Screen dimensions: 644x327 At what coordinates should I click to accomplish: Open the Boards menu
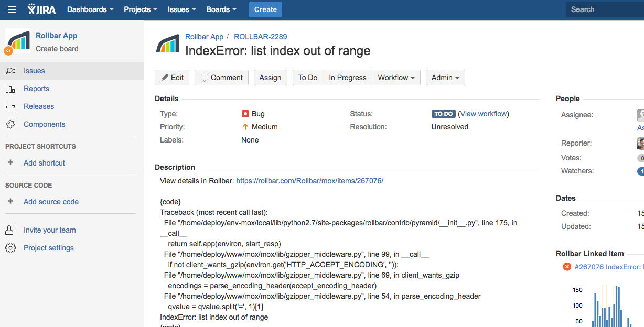point(221,9)
